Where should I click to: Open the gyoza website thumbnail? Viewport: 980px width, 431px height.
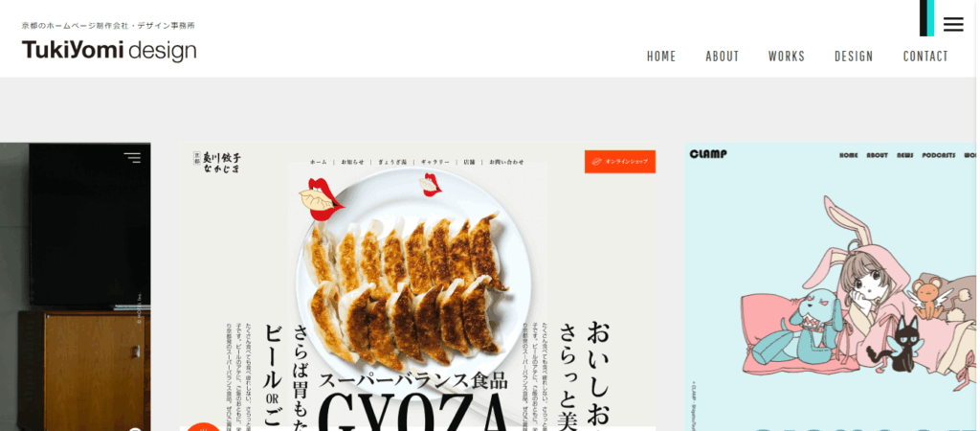point(418,286)
